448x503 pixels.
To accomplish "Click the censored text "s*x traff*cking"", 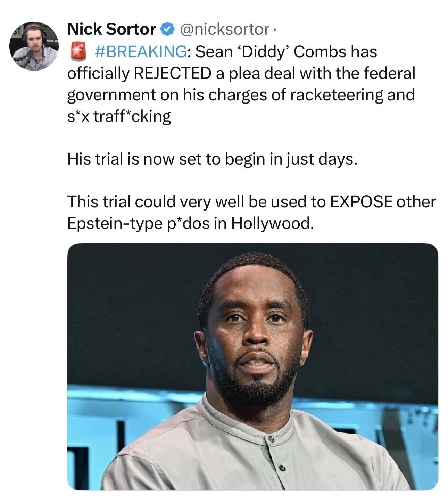I will [119, 116].
